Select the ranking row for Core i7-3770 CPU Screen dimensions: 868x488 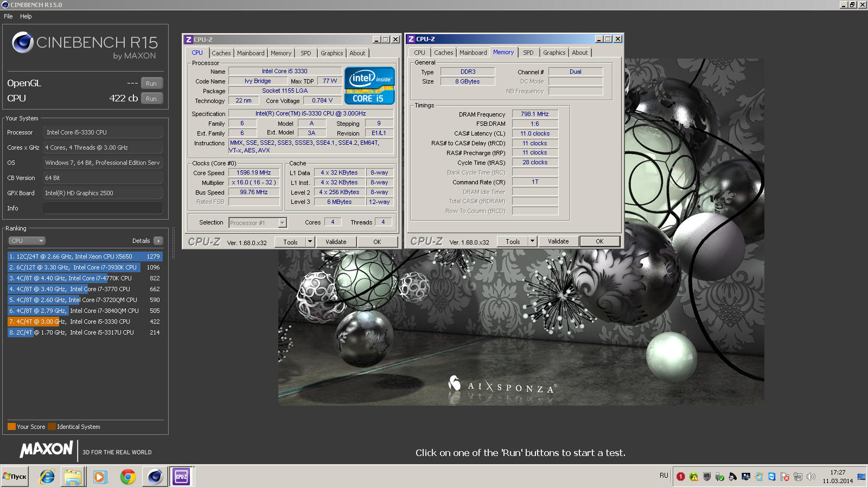(85, 289)
